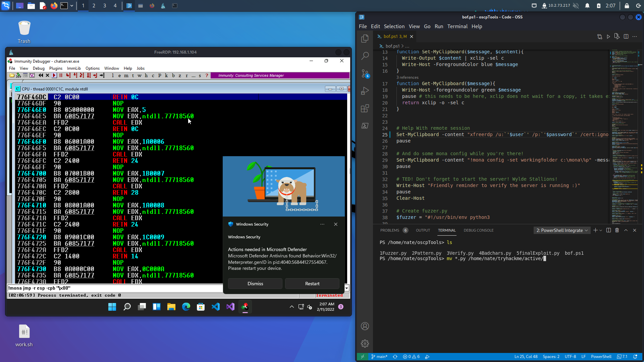Click the Run file play icon in editor toolbar
This screenshot has height=362, width=644.
pos(608,37)
